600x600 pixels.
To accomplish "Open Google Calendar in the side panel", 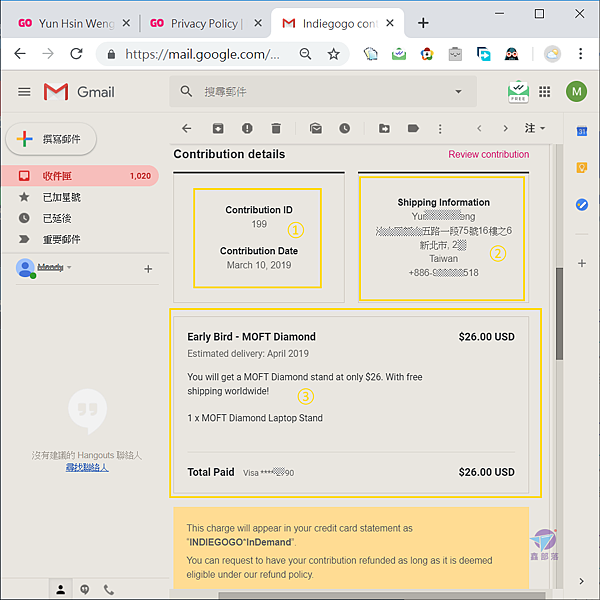I will pyautogui.click(x=582, y=131).
